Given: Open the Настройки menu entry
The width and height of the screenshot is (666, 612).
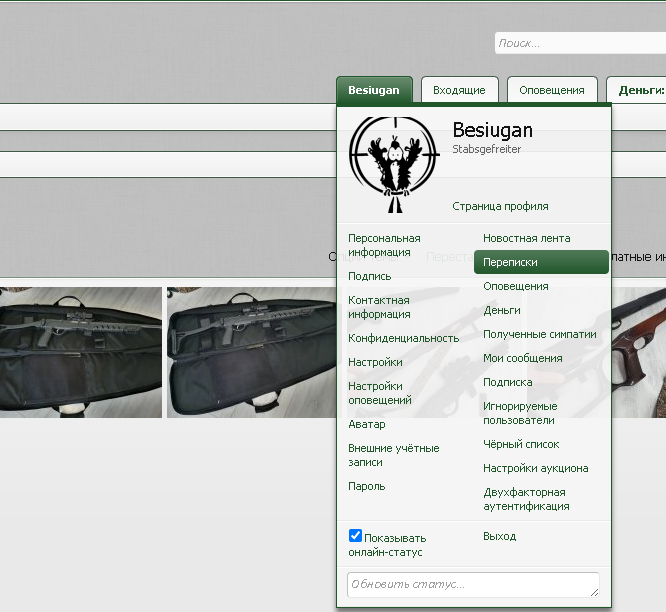Looking at the screenshot, I should (375, 362).
